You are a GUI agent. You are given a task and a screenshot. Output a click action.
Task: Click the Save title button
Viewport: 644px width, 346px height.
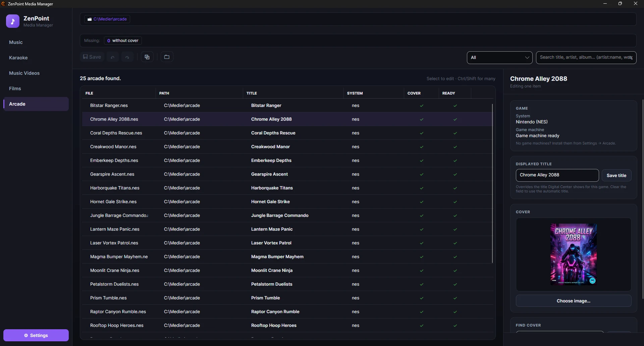coord(616,175)
